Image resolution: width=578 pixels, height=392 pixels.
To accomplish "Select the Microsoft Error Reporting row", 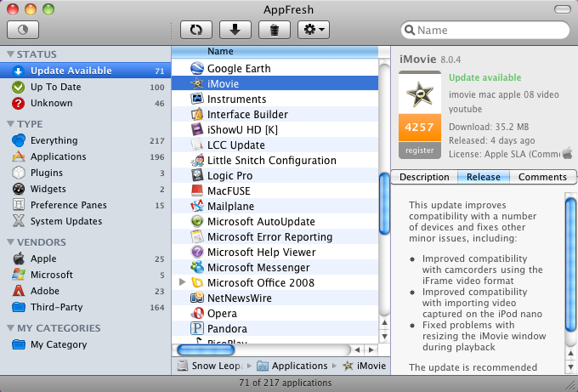I will pos(275,236).
